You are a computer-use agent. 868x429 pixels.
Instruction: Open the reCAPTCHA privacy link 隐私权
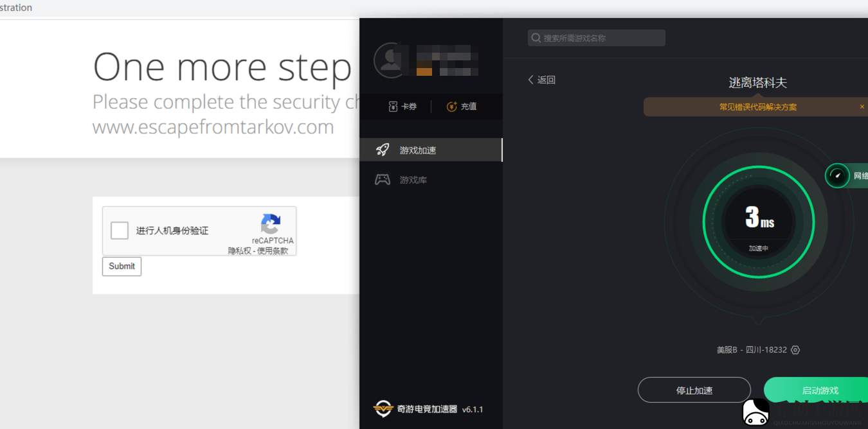[x=239, y=251]
